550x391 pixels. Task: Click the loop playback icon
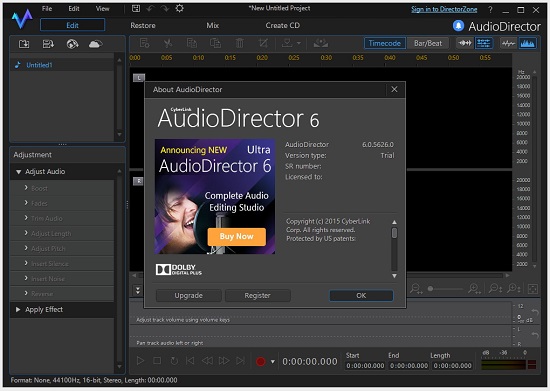point(174,360)
